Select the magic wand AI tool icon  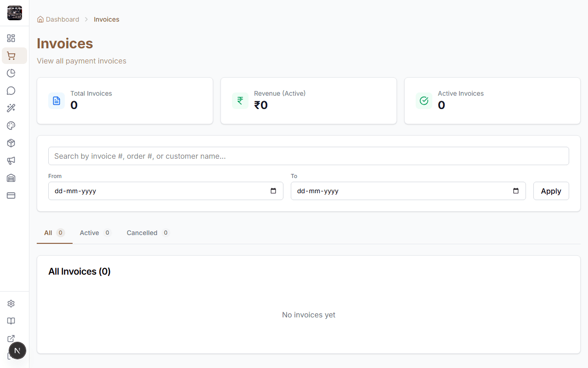[x=11, y=108]
